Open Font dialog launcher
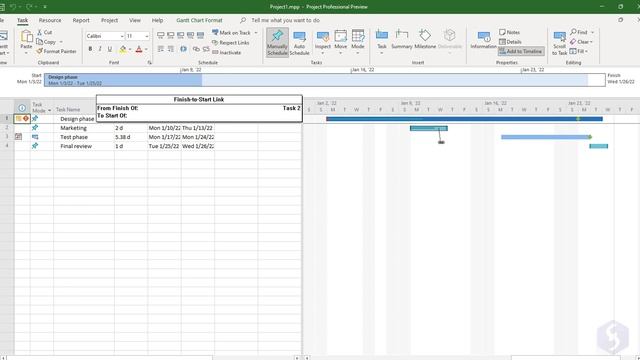The height and width of the screenshot is (360, 640). tap(150, 63)
